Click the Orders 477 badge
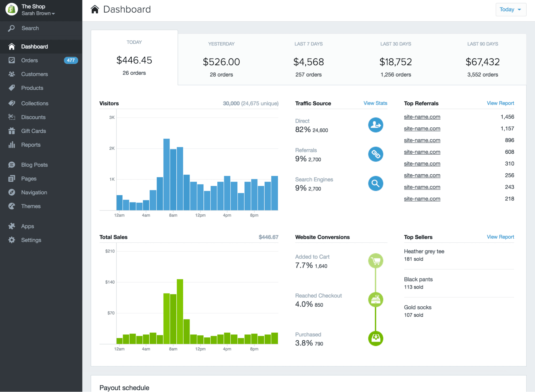Viewport: 535px width, 392px height. click(x=71, y=60)
